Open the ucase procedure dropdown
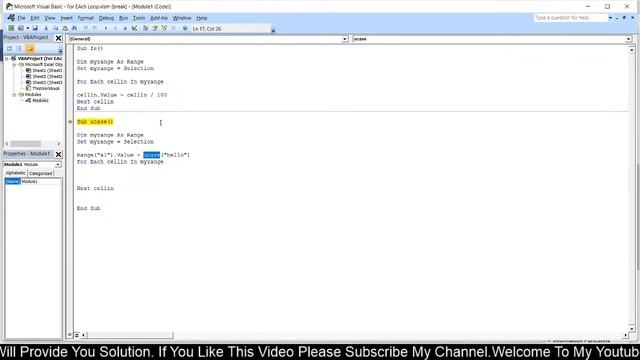The width and height of the screenshot is (640, 360). pos(629,39)
